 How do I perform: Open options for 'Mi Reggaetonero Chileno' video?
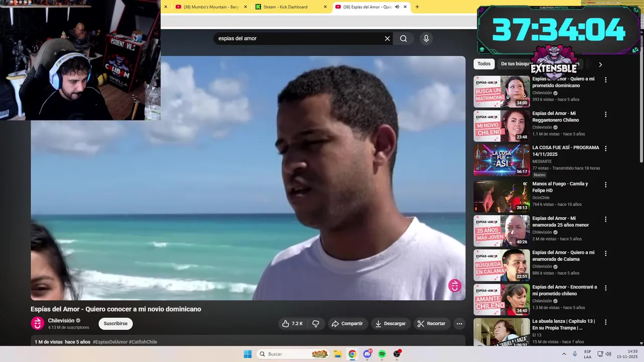(606, 115)
